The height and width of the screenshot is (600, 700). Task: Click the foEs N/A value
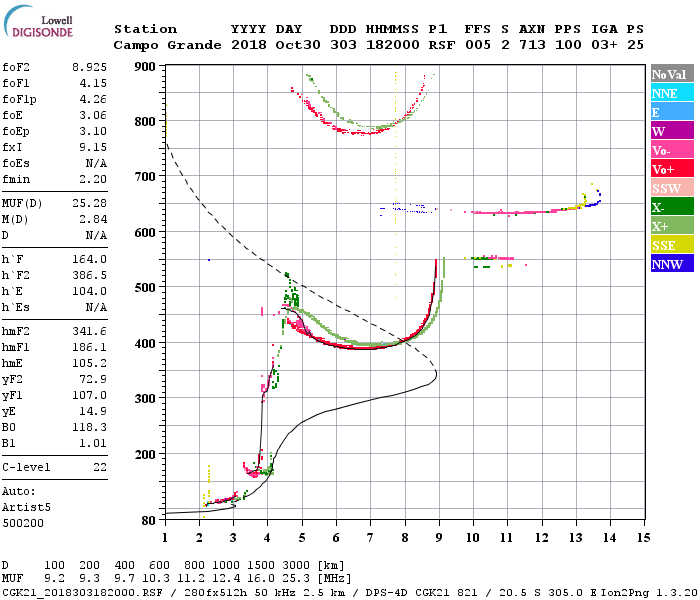(96, 163)
